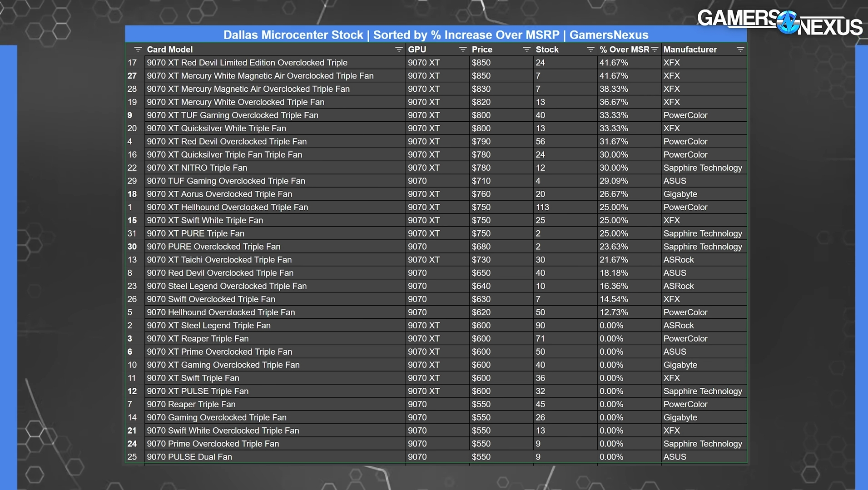
Task: Open the % Over MSRP filter icon
Action: point(655,49)
